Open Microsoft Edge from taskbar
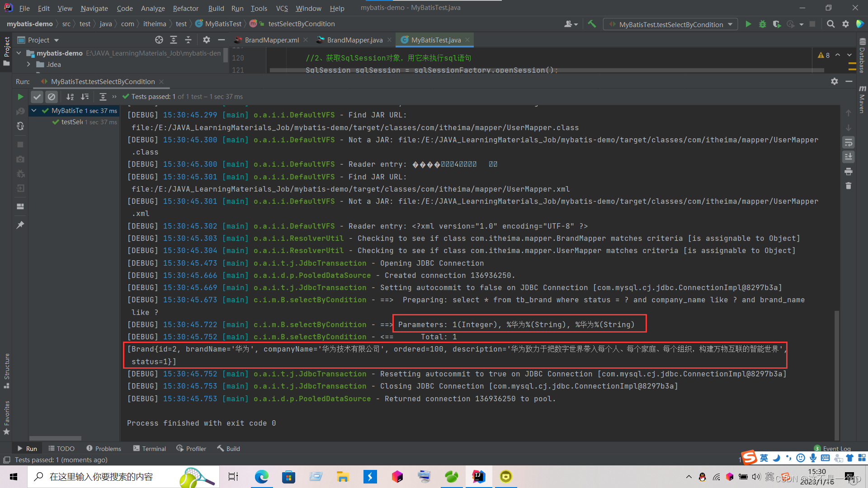Image resolution: width=868 pixels, height=488 pixels. click(x=261, y=477)
